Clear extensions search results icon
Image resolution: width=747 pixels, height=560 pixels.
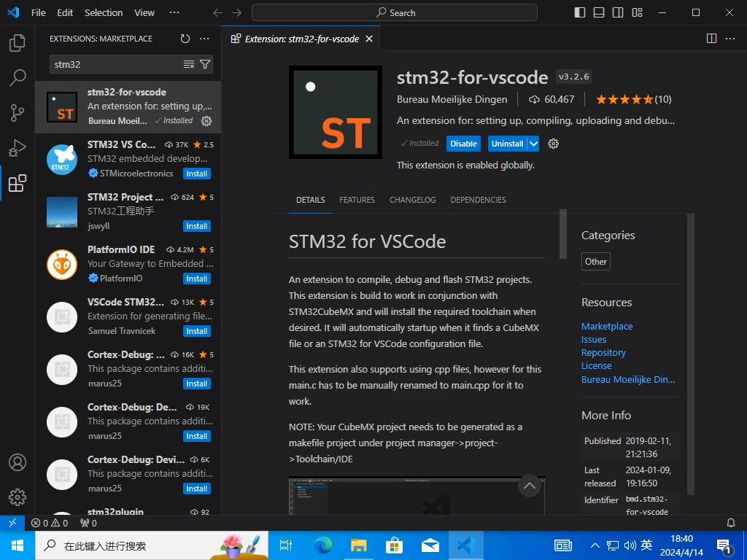point(189,64)
